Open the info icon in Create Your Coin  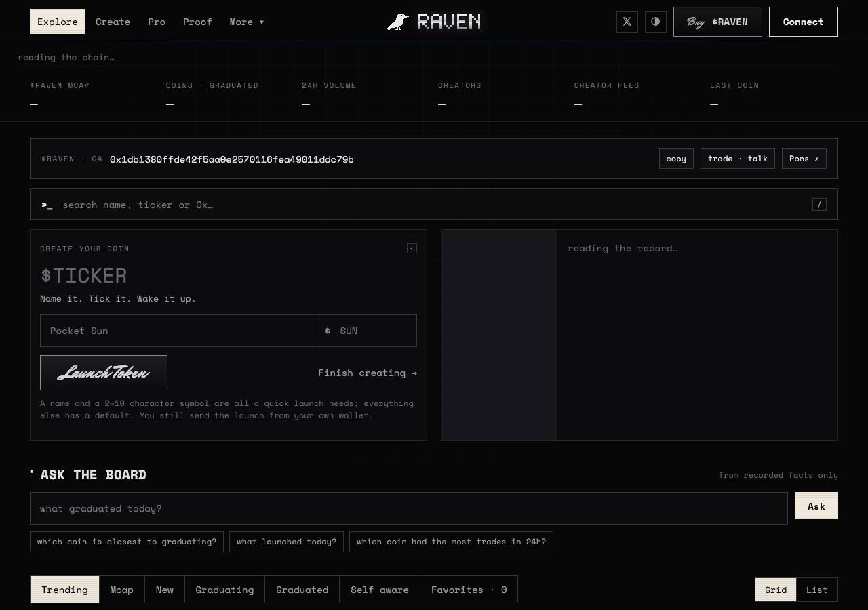(412, 249)
